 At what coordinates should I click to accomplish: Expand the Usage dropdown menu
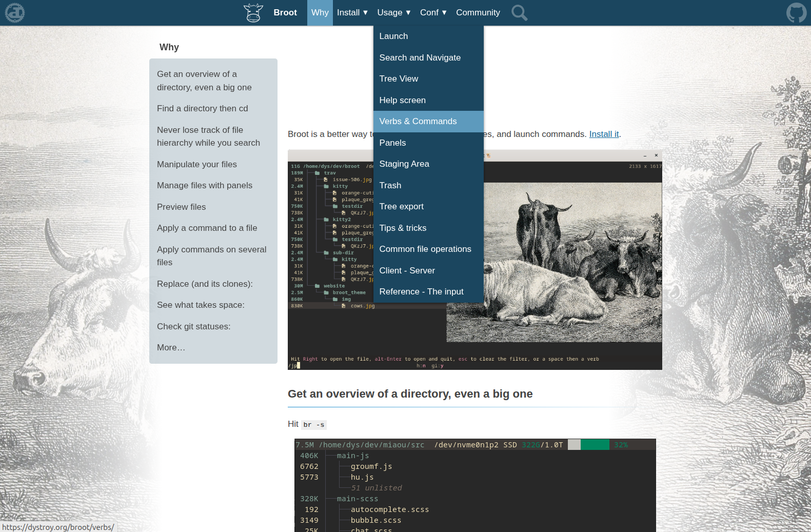[x=394, y=13]
